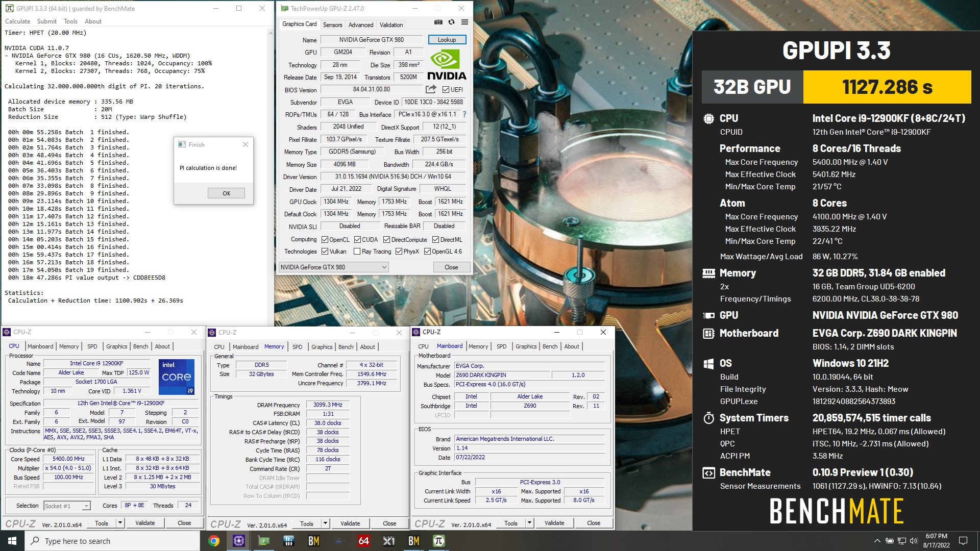980x551 pixels.
Task: Open Tools dropdown arrow in Mainboard tab CPU-Z
Action: [x=529, y=523]
